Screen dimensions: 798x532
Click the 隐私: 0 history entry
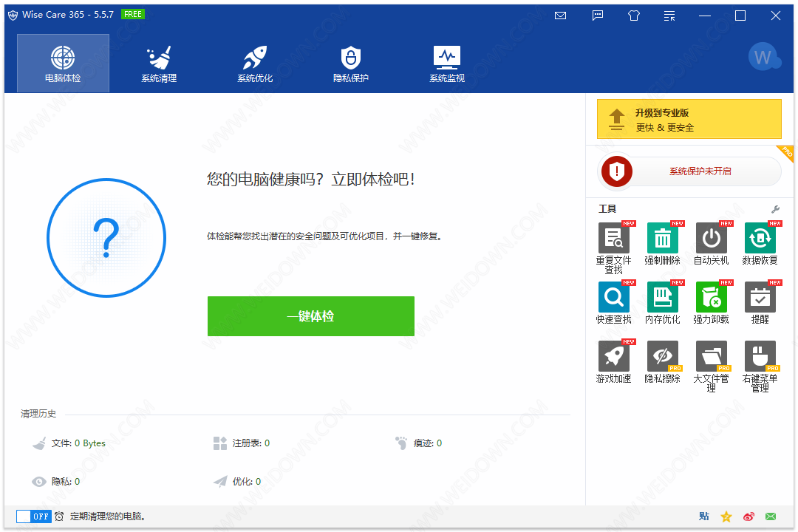(x=56, y=482)
